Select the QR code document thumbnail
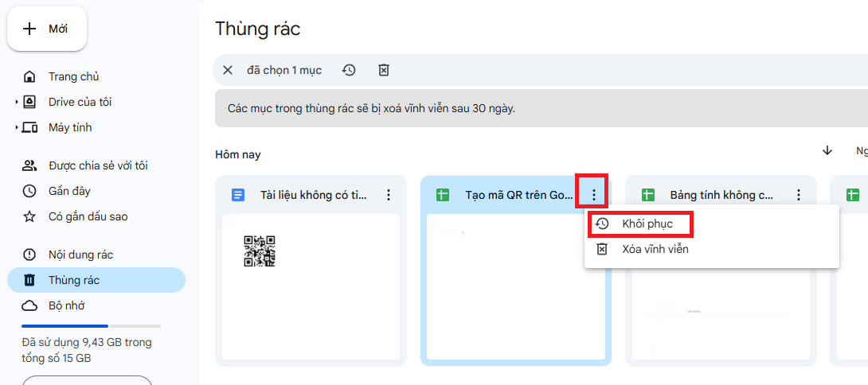The width and height of the screenshot is (868, 385). pyautogui.click(x=259, y=251)
